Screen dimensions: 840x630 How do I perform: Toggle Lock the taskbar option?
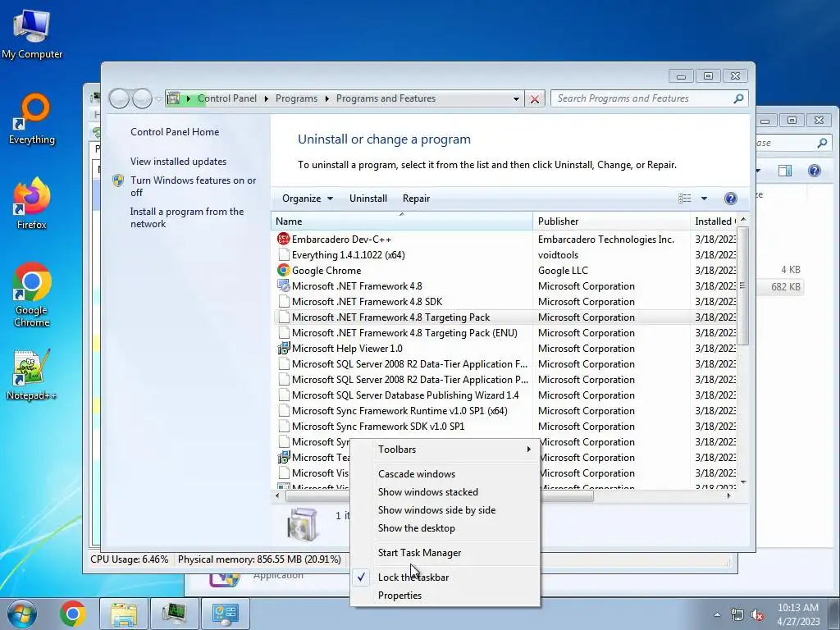tap(413, 577)
